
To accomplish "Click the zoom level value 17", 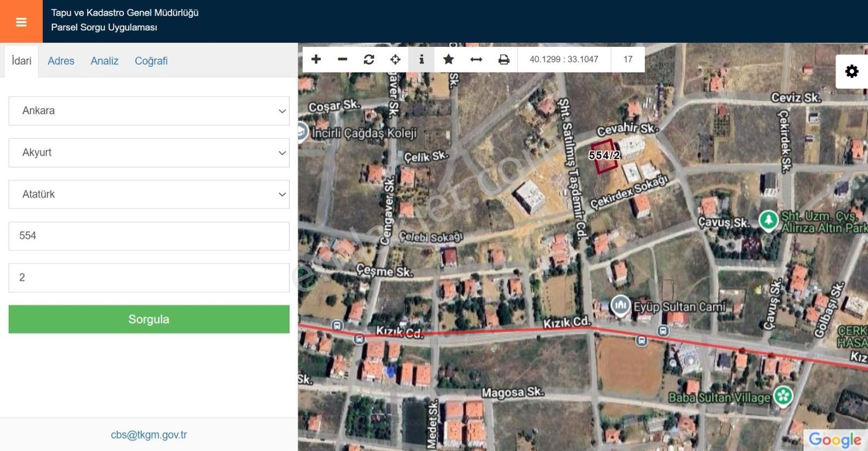I will pyautogui.click(x=628, y=59).
